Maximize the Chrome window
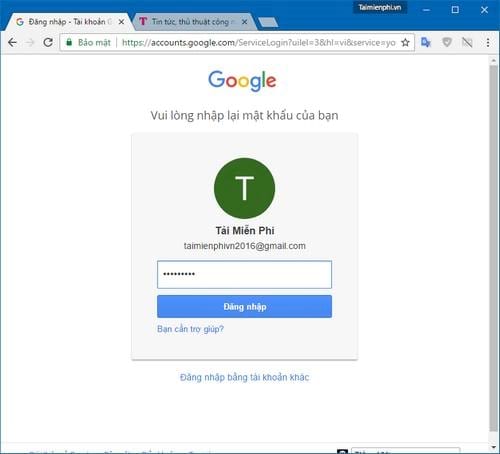This screenshot has width=500, height=454. (x=455, y=10)
